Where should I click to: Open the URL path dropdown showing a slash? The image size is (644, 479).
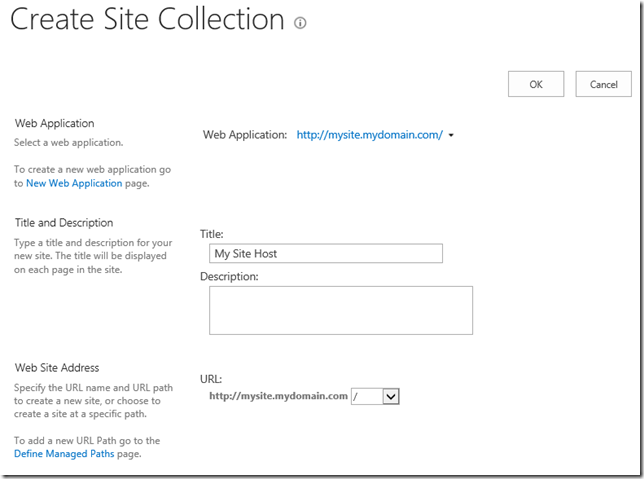[391, 397]
